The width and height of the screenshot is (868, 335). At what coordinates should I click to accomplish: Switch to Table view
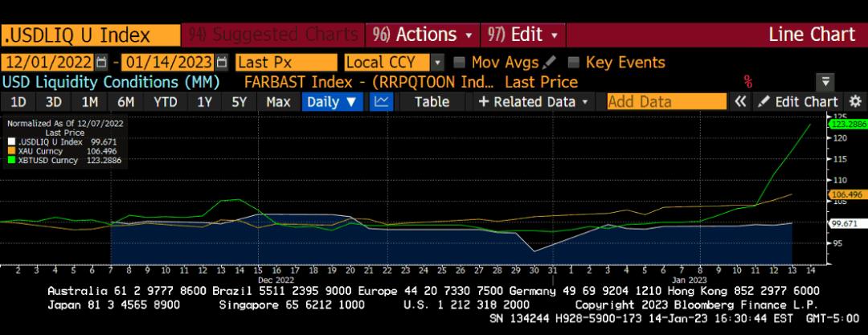pyautogui.click(x=432, y=102)
